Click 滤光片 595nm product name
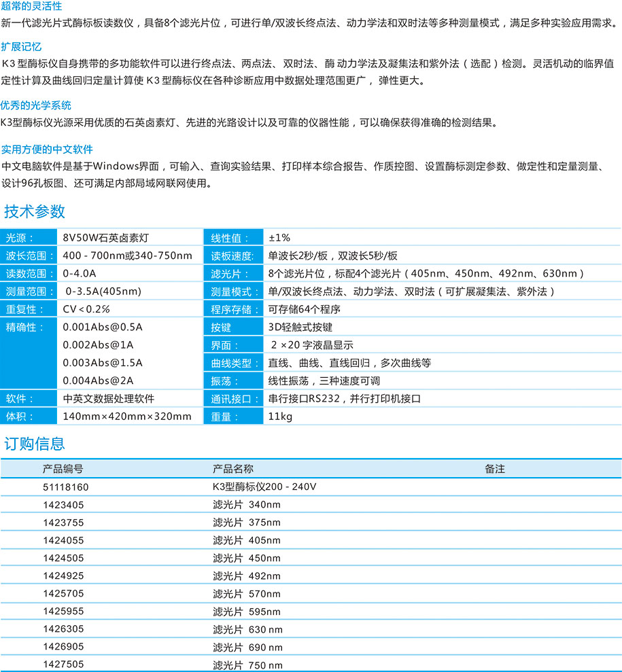This screenshot has height=672, width=622. pyautogui.click(x=247, y=612)
